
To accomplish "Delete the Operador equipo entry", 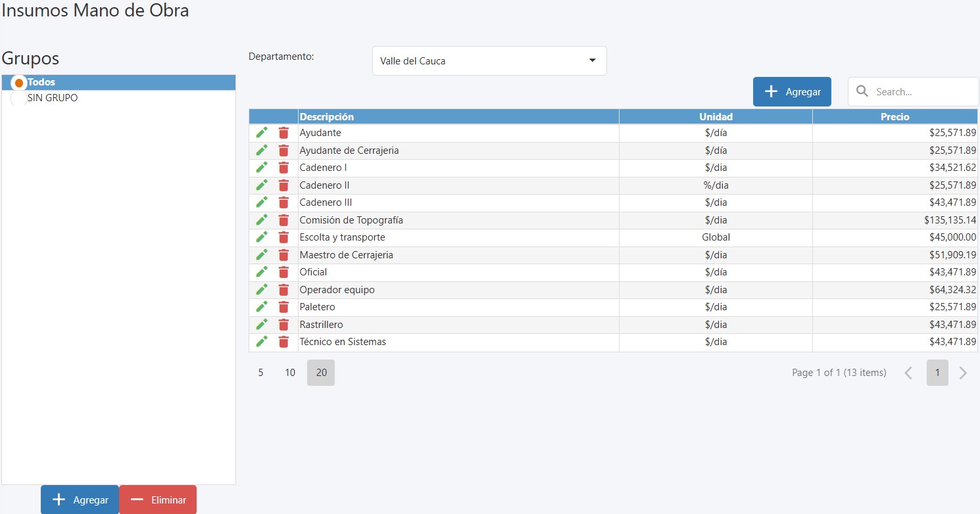I will [283, 290].
